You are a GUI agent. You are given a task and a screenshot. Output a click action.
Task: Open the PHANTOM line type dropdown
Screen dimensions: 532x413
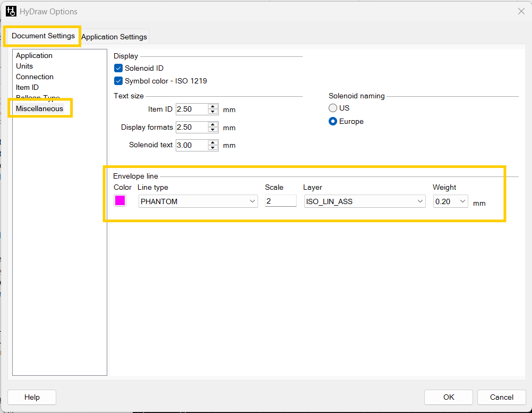coord(198,201)
